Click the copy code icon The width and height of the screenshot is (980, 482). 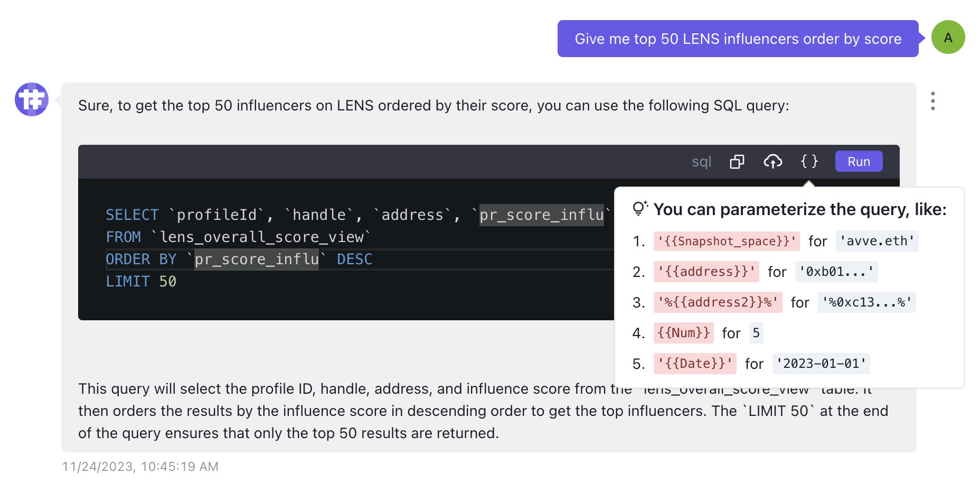(x=737, y=162)
